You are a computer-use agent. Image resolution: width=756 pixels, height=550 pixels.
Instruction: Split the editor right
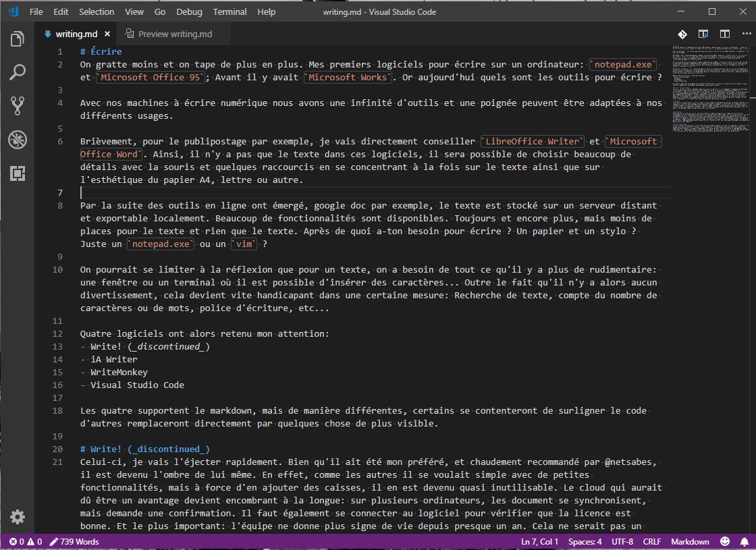[x=725, y=34]
